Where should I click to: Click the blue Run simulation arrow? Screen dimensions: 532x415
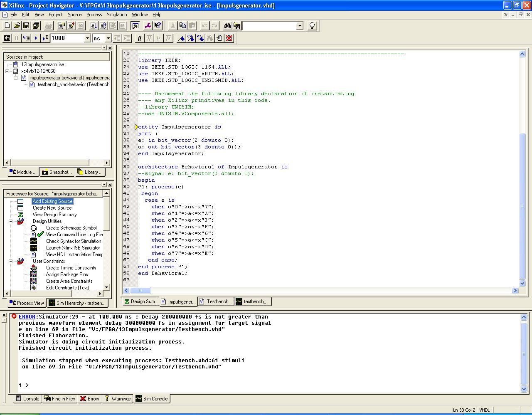tap(36, 38)
